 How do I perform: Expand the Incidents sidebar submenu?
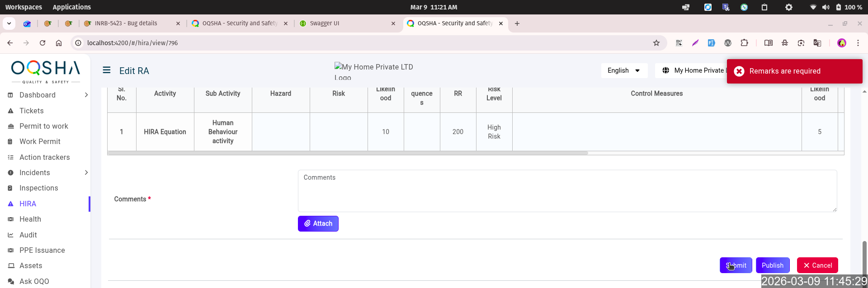coord(86,172)
